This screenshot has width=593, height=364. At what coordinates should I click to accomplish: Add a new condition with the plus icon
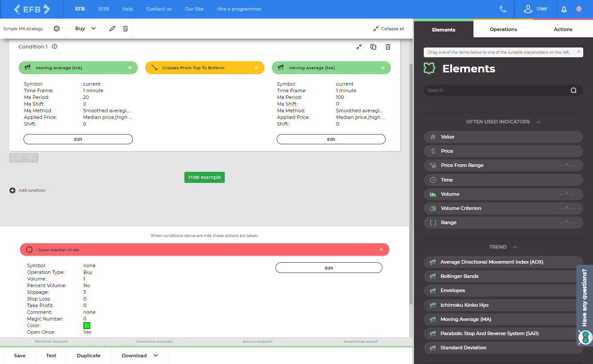pos(12,190)
